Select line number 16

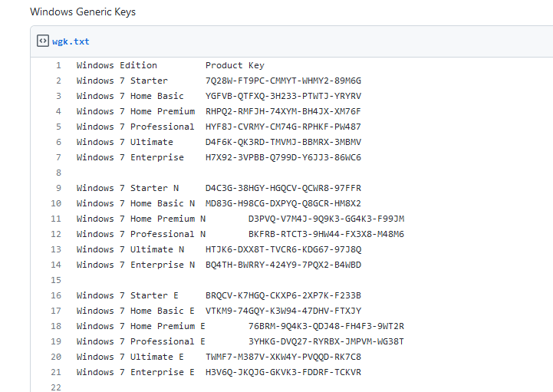point(56,295)
